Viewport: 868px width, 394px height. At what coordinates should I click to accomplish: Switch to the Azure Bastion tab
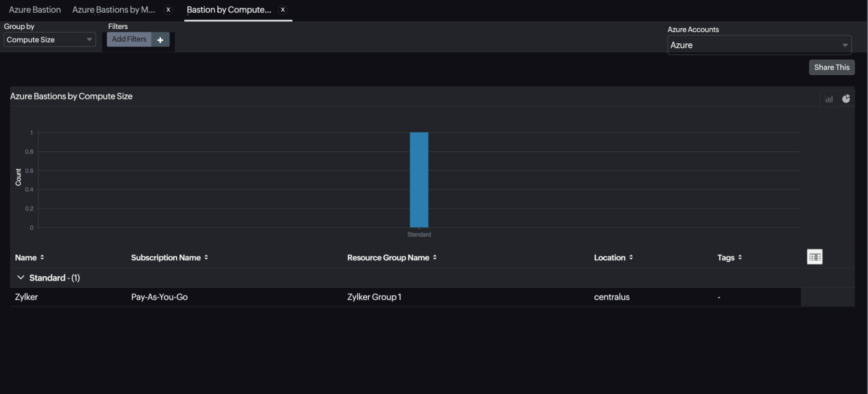35,10
